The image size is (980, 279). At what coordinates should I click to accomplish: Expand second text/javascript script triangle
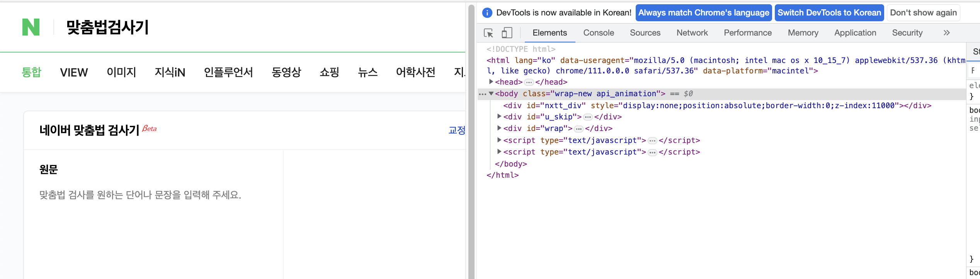point(499,151)
